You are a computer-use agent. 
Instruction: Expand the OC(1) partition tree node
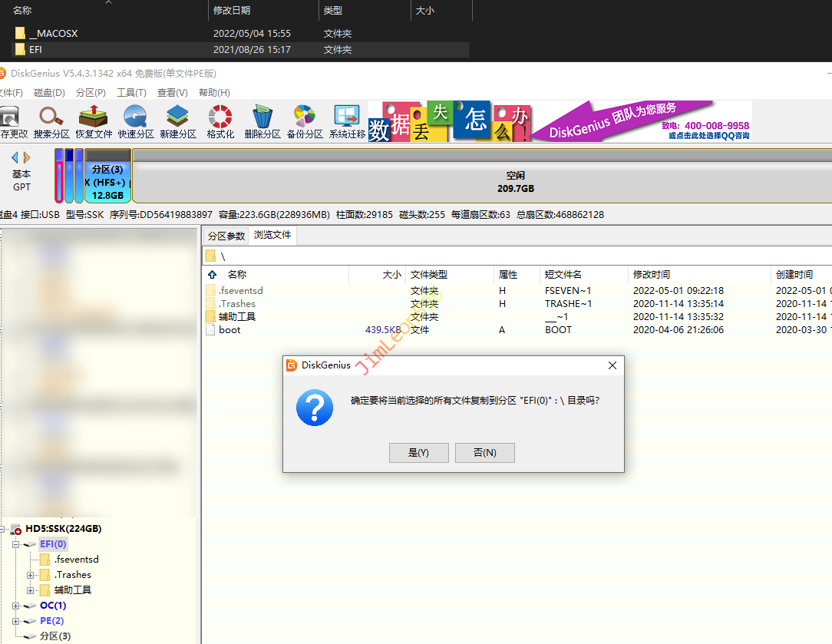point(17,606)
